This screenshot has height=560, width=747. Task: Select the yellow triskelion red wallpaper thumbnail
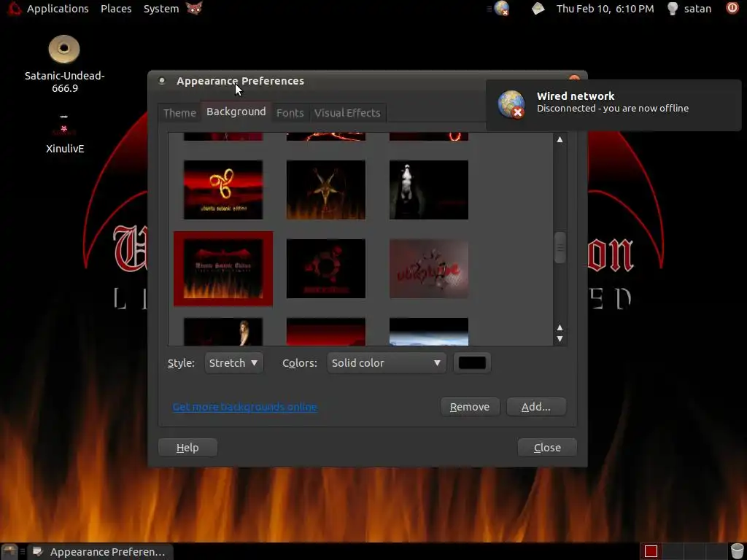pos(223,190)
